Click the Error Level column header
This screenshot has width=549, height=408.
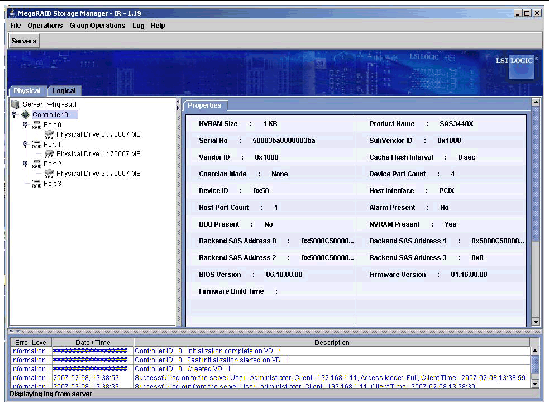[31, 342]
